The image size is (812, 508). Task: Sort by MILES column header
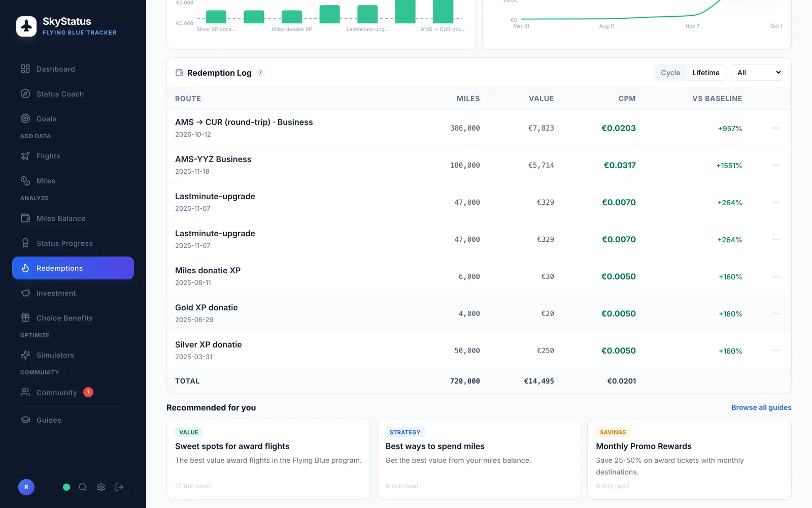[x=468, y=99]
